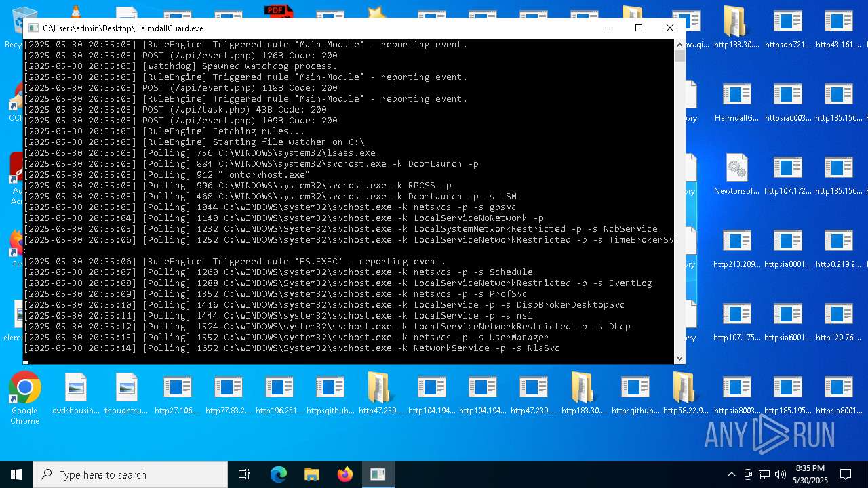Select the httpsdn721 desktop file
Screen dimensions: 868x488
click(787, 27)
